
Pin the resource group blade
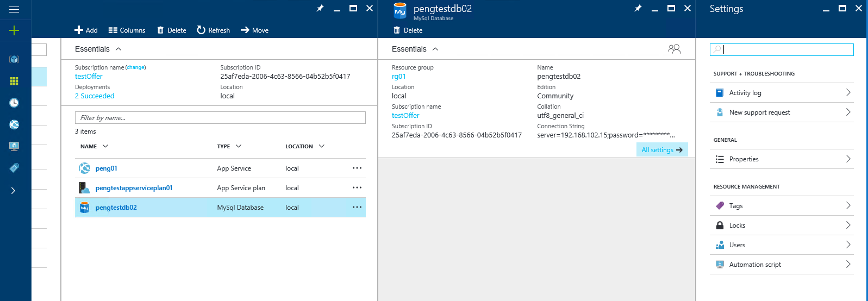(320, 8)
